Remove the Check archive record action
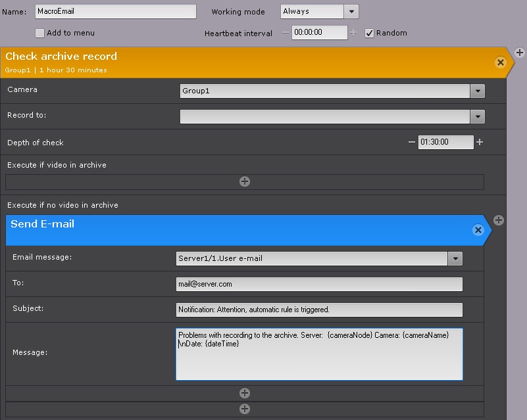This screenshot has width=527, height=420. (x=500, y=62)
